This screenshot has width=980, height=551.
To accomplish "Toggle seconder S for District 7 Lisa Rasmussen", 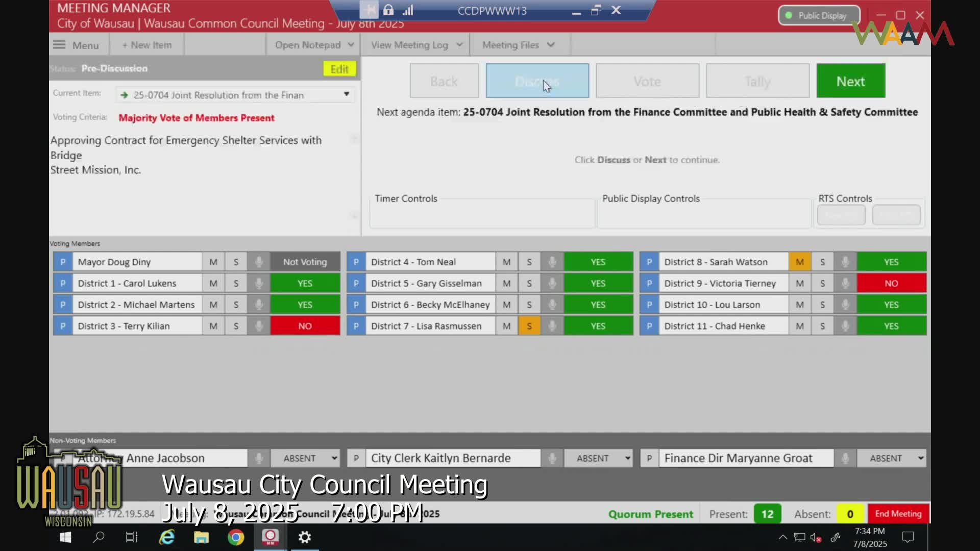I will tap(529, 326).
